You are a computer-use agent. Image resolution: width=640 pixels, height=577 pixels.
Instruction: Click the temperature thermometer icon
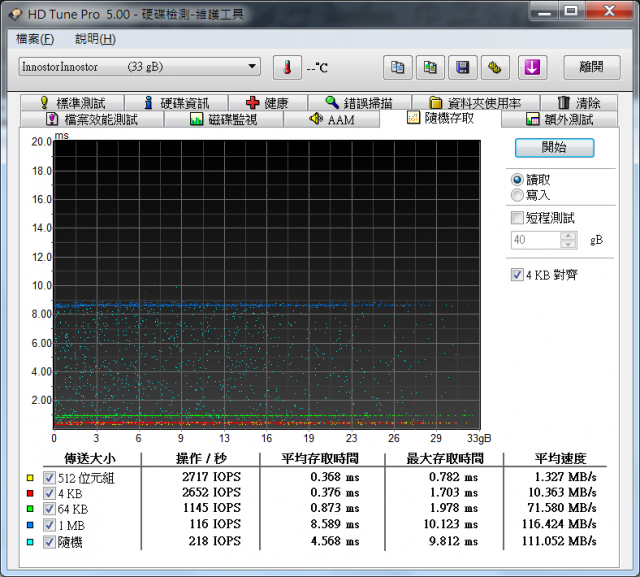(287, 67)
